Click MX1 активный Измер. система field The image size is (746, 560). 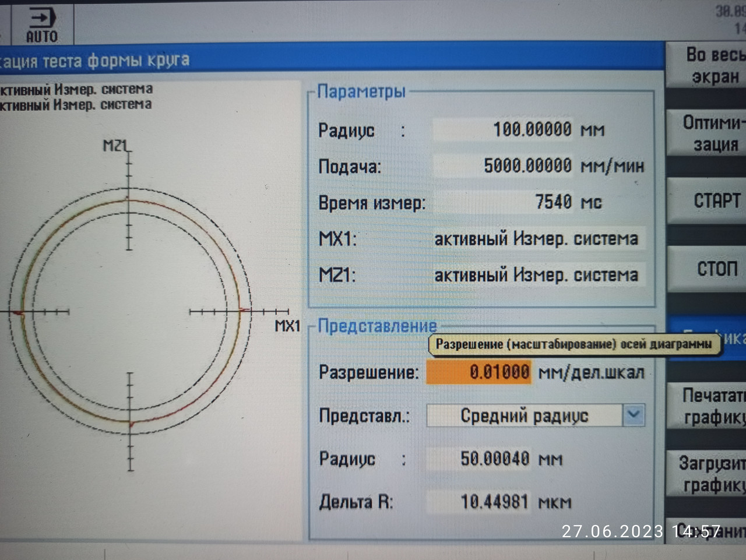point(539,238)
